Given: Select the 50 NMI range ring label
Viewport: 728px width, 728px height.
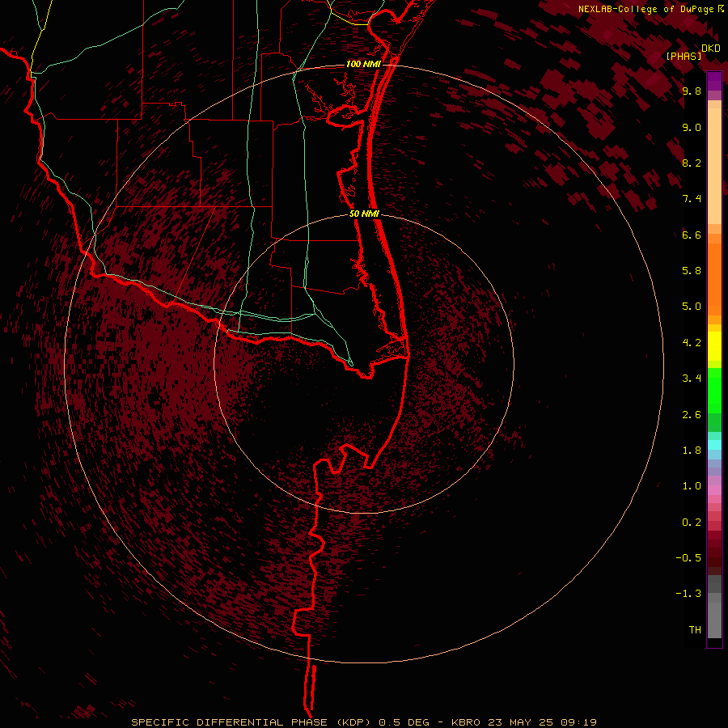Looking at the screenshot, I should [x=364, y=214].
